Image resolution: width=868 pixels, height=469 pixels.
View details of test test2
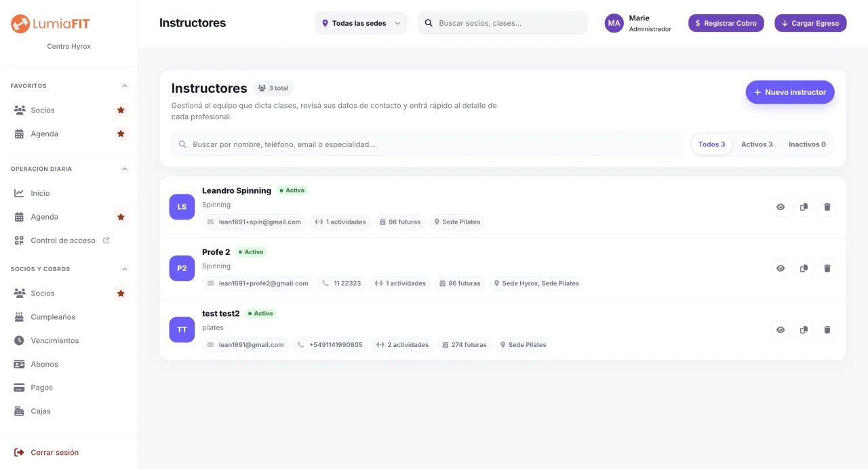[x=781, y=330]
